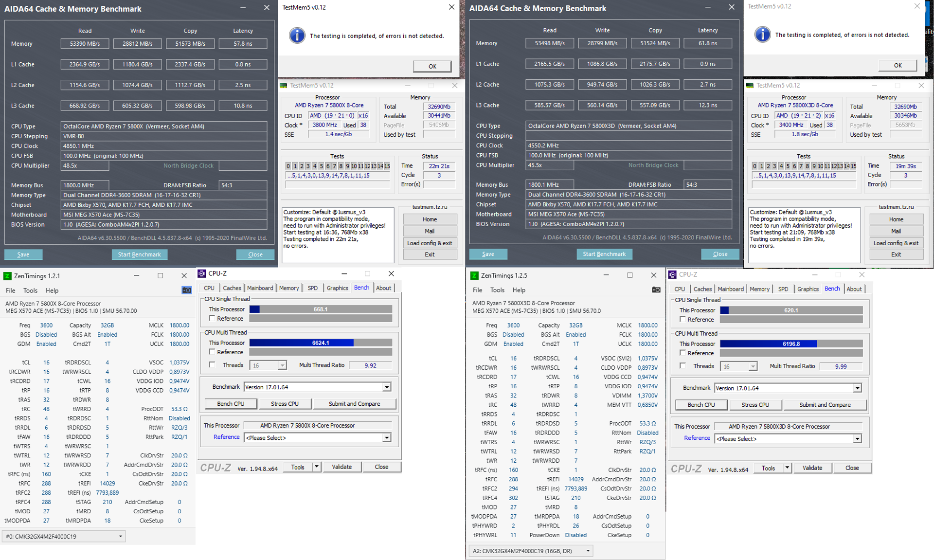Image resolution: width=934 pixels, height=560 pixels.
Task: Tick Reference under Single Thread in 5800X3D CPU-Z
Action: [x=683, y=319]
